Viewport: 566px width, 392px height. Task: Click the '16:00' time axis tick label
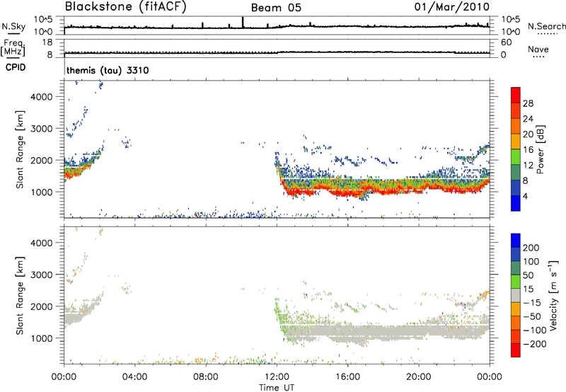347,377
